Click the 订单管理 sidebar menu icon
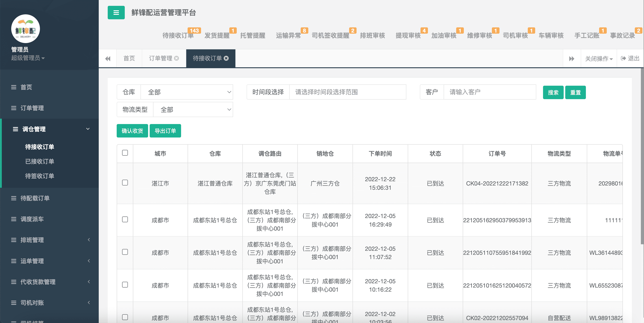 (x=14, y=108)
